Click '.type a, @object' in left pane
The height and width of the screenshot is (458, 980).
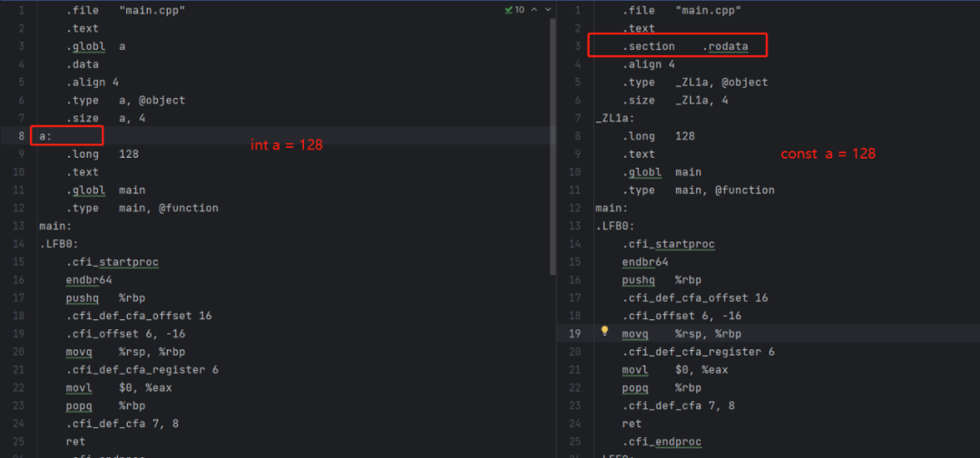125,101
